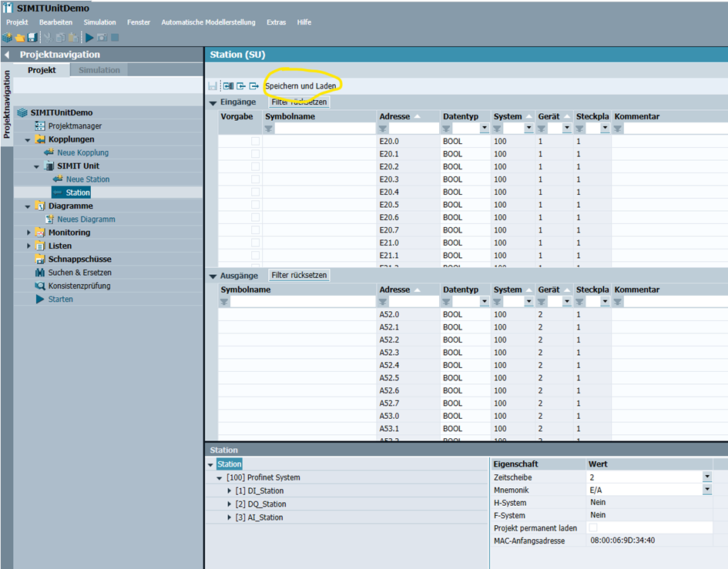Open the Zeitscheibe value dropdown
Screen dimensions: 728x569
coord(706,477)
